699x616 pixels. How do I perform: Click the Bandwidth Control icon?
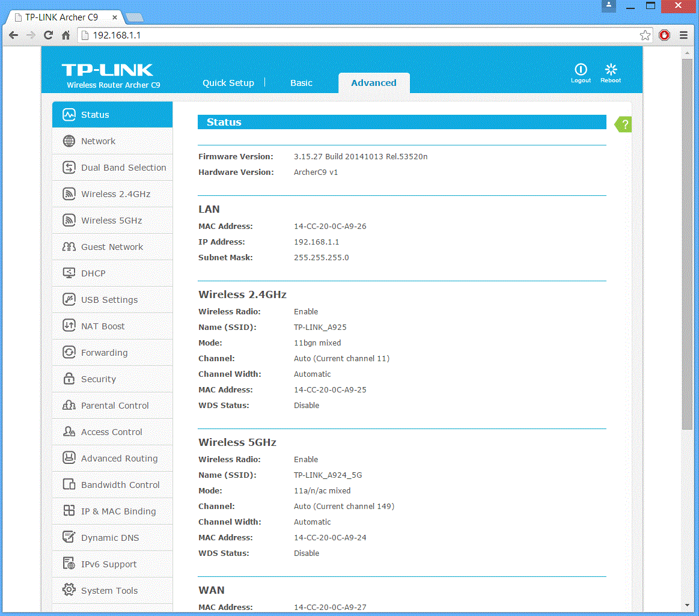(x=69, y=484)
